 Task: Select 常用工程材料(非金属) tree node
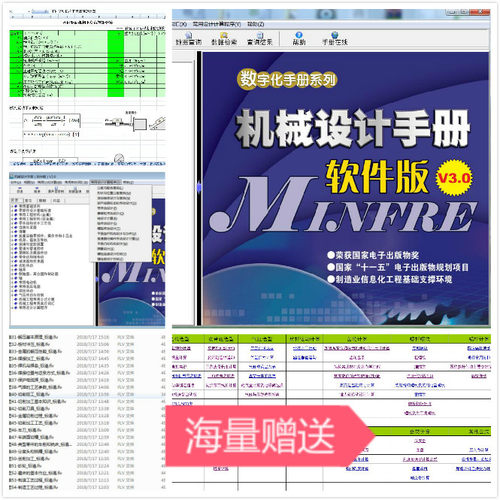[x=36, y=219]
